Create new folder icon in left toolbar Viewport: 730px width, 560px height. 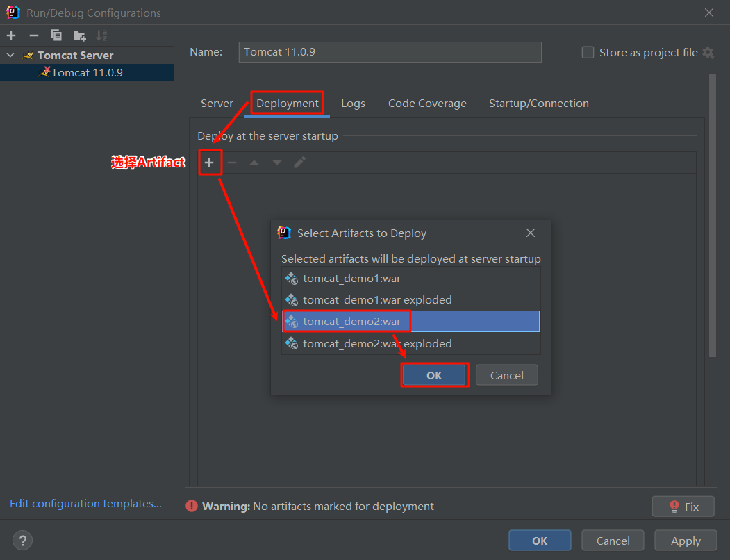pyautogui.click(x=80, y=35)
